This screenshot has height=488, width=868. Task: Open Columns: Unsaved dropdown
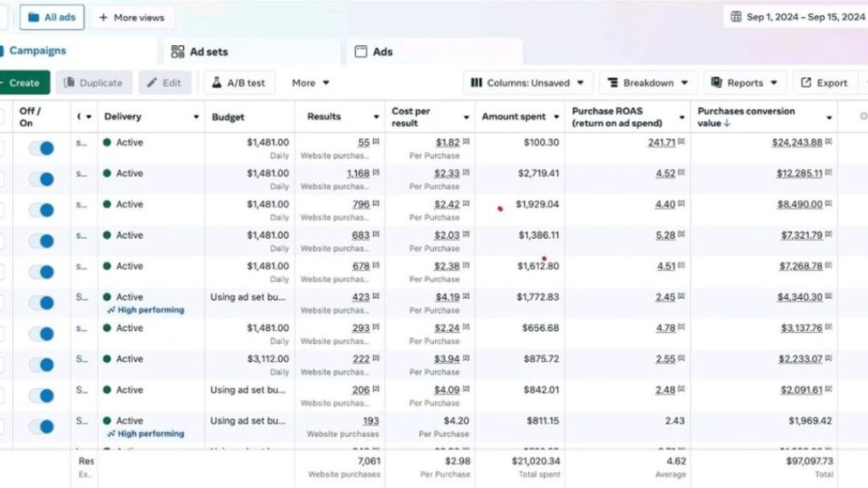coord(527,82)
